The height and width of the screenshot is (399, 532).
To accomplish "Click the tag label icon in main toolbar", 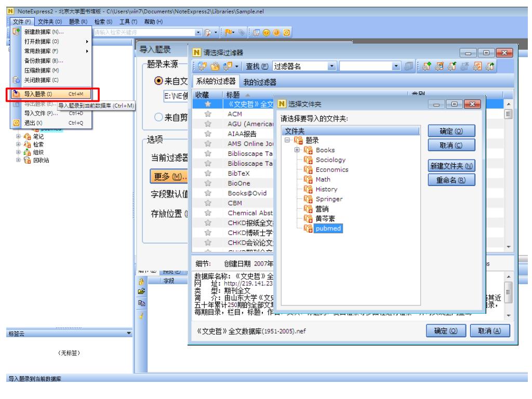I will click(242, 32).
